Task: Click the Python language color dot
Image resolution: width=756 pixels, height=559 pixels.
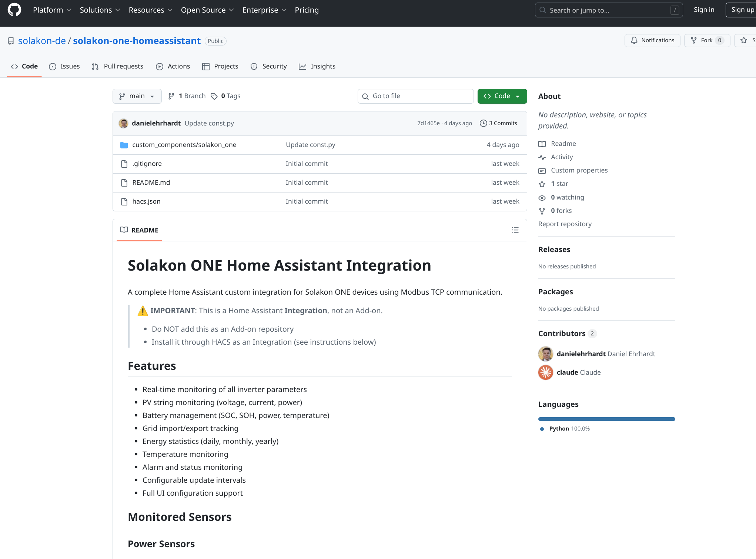Action: coord(542,429)
